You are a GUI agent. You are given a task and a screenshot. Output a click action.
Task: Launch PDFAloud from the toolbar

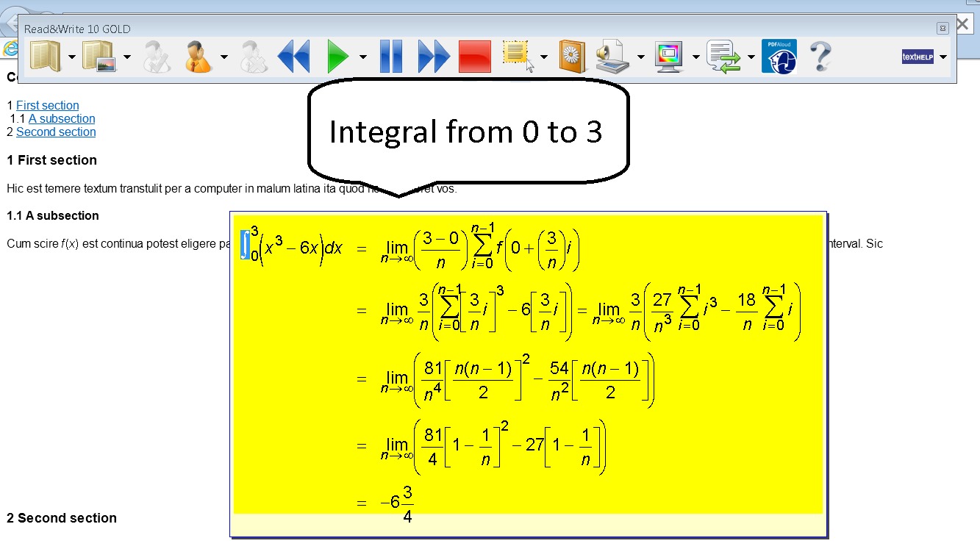[x=779, y=57]
